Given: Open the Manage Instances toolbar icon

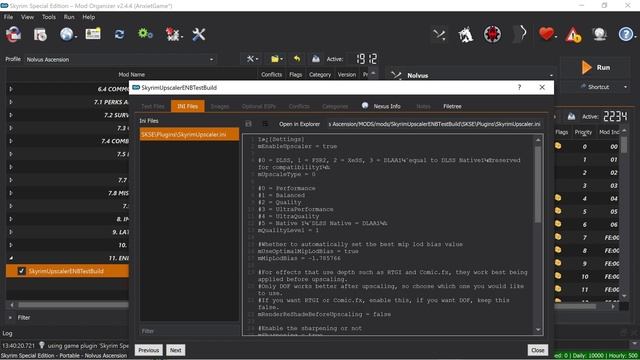Looking at the screenshot, I should click(x=13, y=34).
